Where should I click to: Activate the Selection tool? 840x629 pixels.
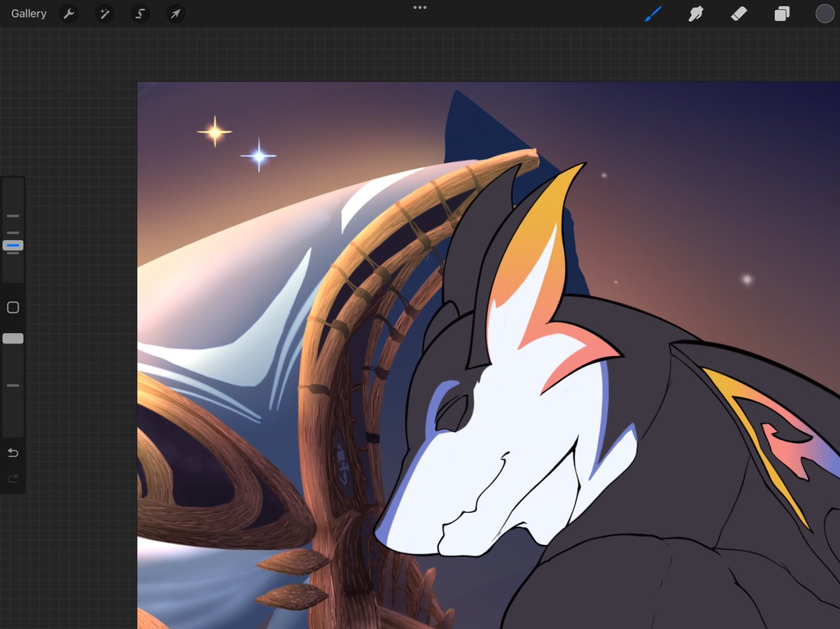[x=140, y=13]
